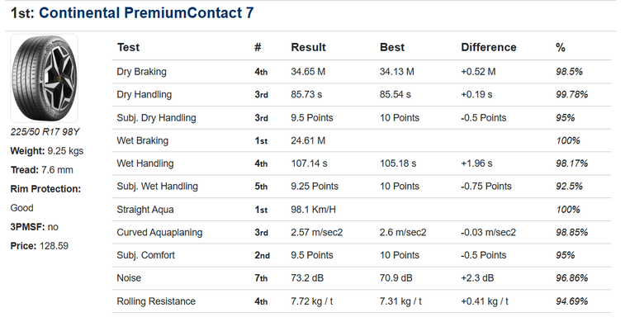Select the Test column header
Image resolution: width=644 pixels, height=322 pixels.
pos(128,47)
